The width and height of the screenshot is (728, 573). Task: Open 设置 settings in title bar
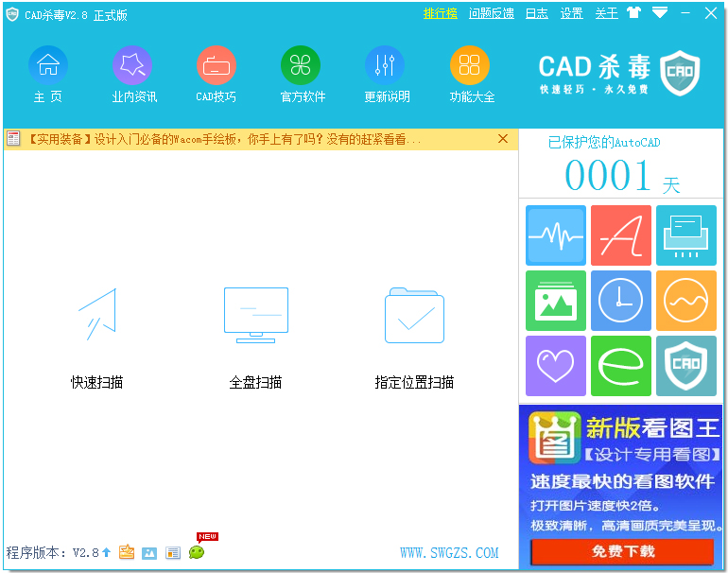572,13
